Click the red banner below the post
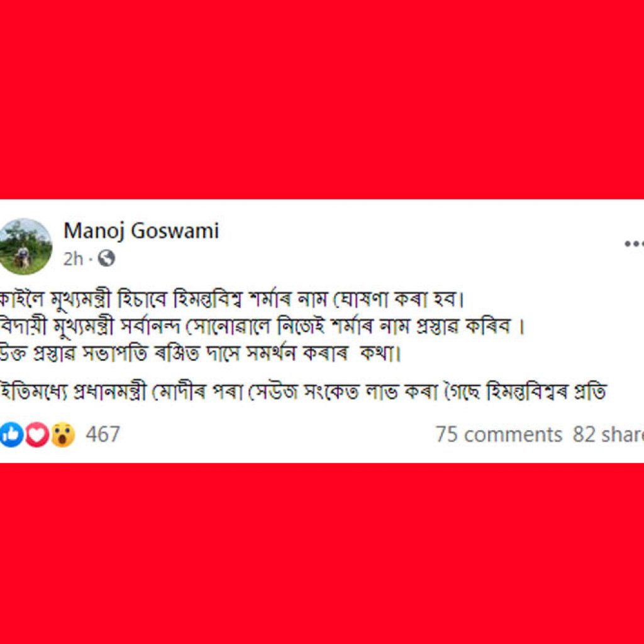644x644 pixels. tap(322, 553)
